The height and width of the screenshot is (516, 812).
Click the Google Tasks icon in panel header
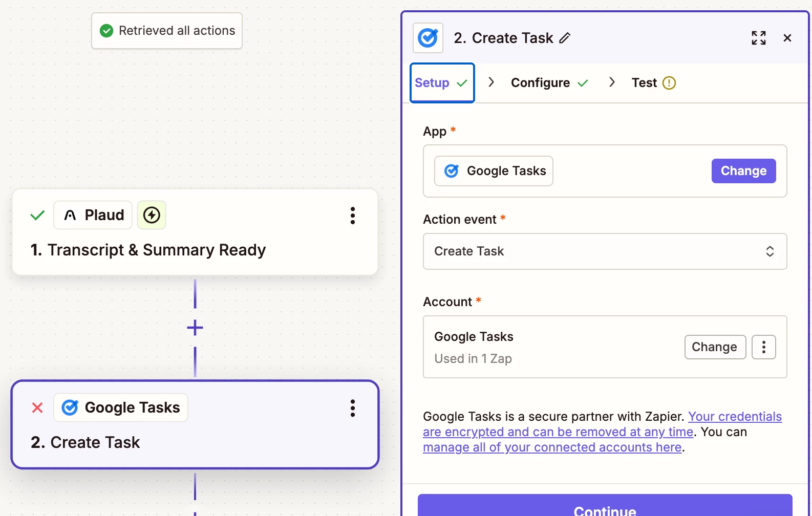[428, 38]
